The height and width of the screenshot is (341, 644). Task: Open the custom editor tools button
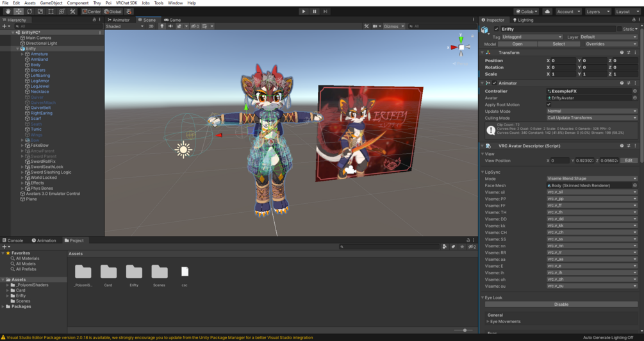tap(72, 12)
